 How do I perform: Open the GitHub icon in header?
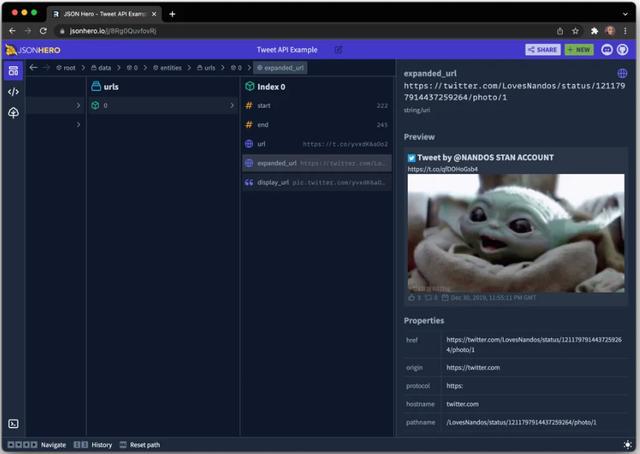(623, 49)
